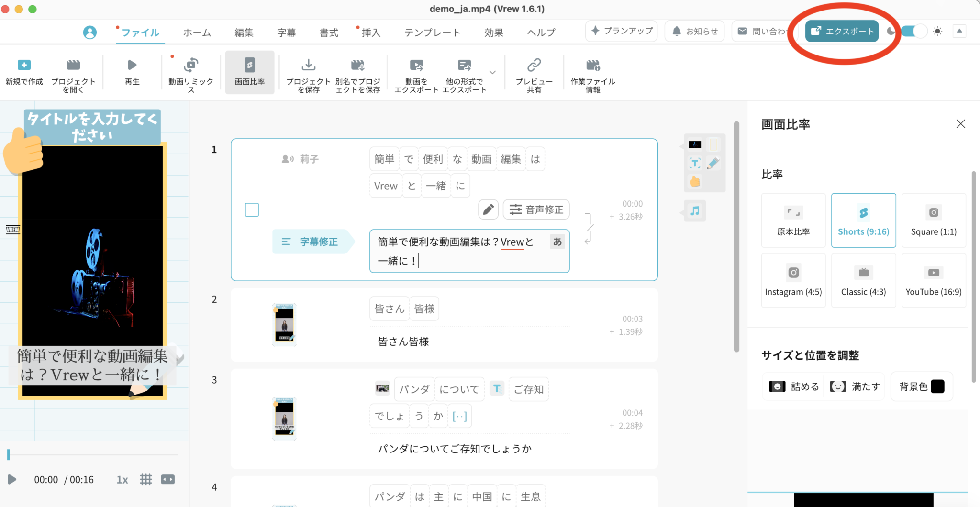
Task: Select Classic (4:3) ratio
Action: click(x=863, y=280)
